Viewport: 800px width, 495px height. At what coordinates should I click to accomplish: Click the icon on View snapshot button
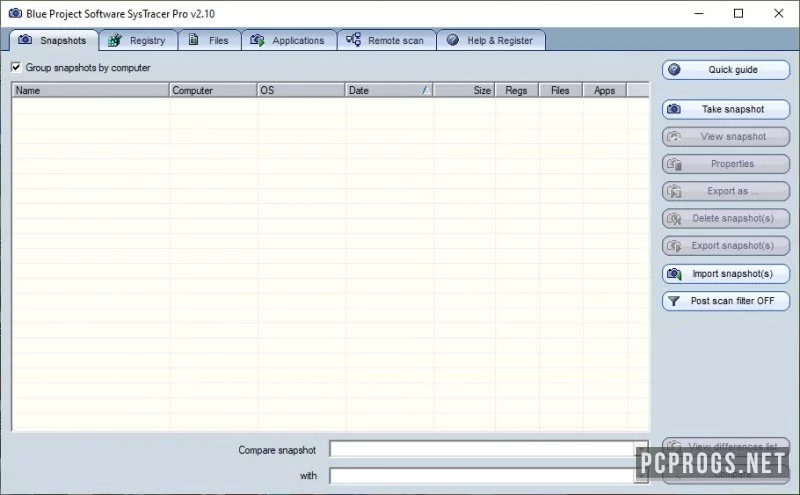(674, 136)
